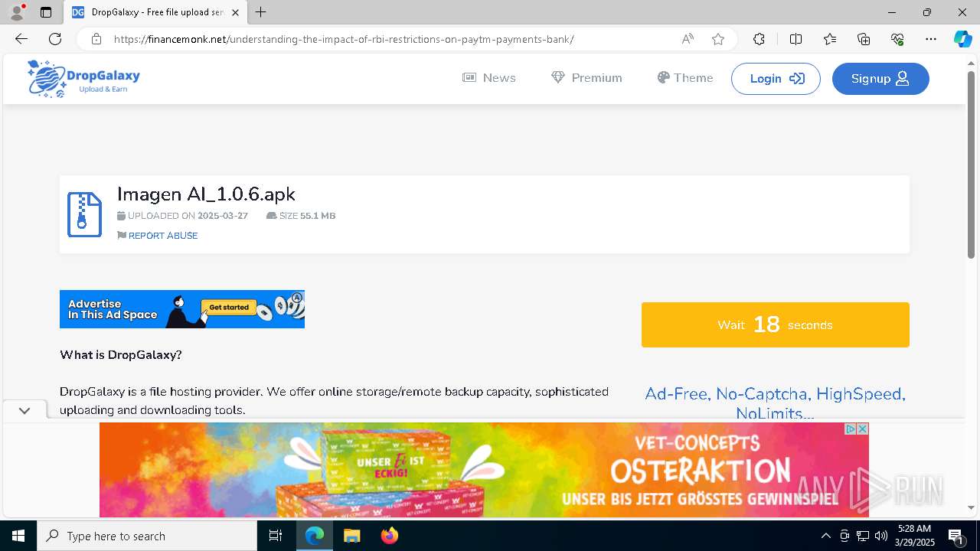Open the browser profile icon
Screen dimensions: 980x551
pos(17,12)
